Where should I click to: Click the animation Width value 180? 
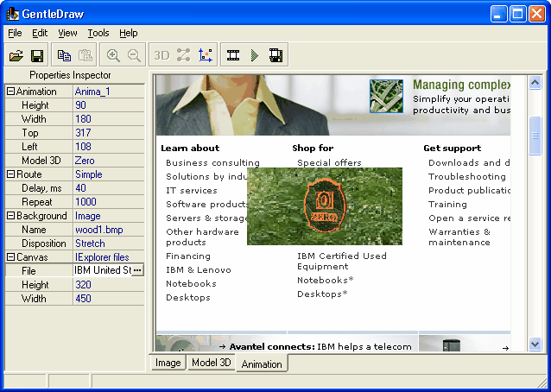83,119
